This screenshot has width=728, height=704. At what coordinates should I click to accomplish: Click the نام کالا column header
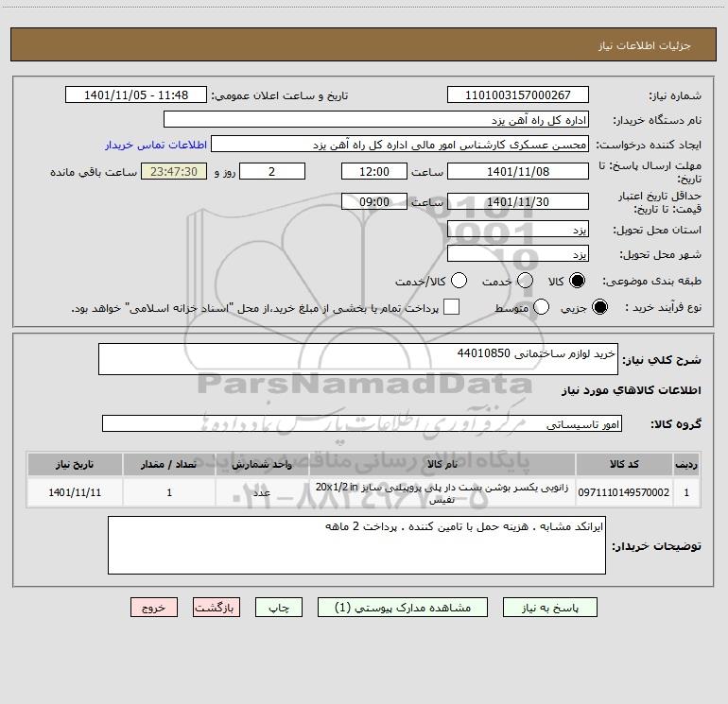pos(442,464)
